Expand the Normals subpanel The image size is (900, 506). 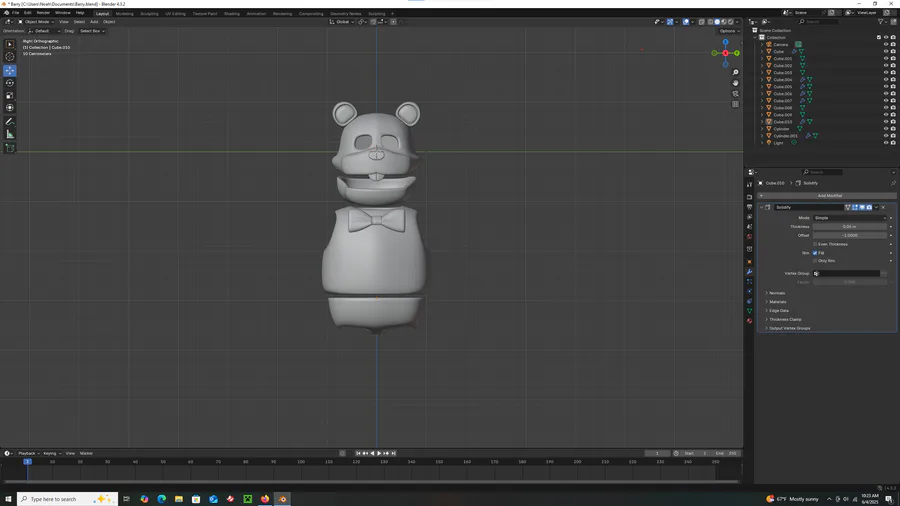[x=775, y=293]
